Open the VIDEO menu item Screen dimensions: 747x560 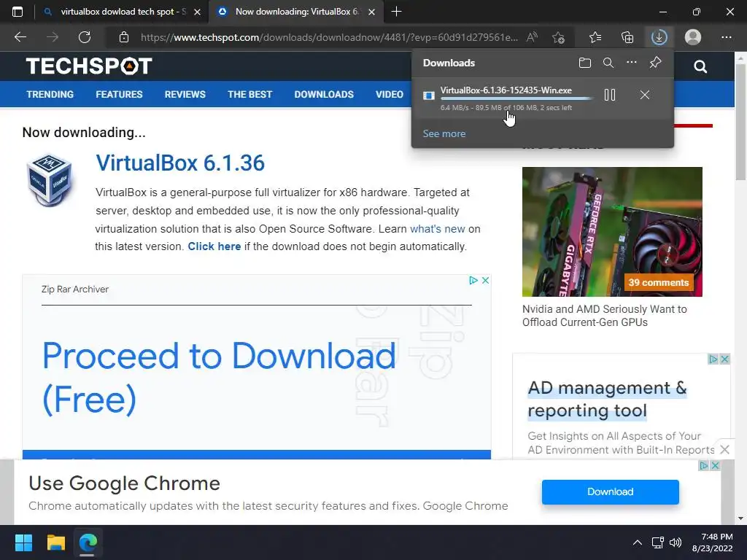pos(390,94)
